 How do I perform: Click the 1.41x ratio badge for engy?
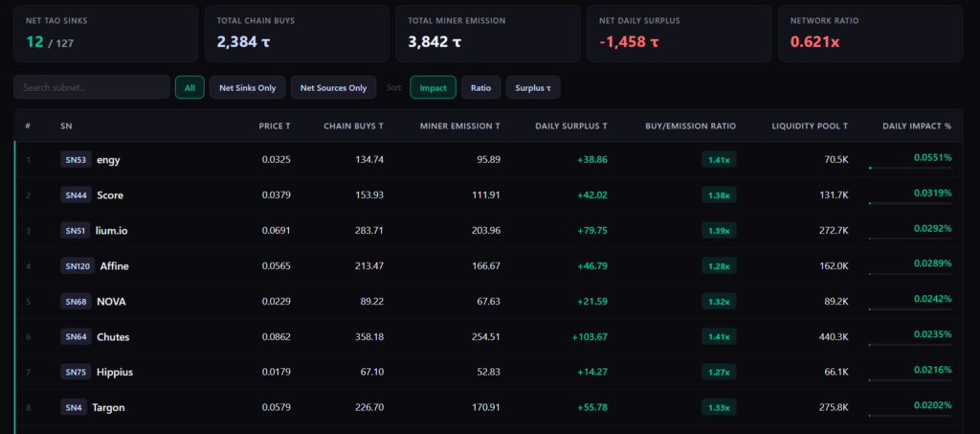(719, 160)
